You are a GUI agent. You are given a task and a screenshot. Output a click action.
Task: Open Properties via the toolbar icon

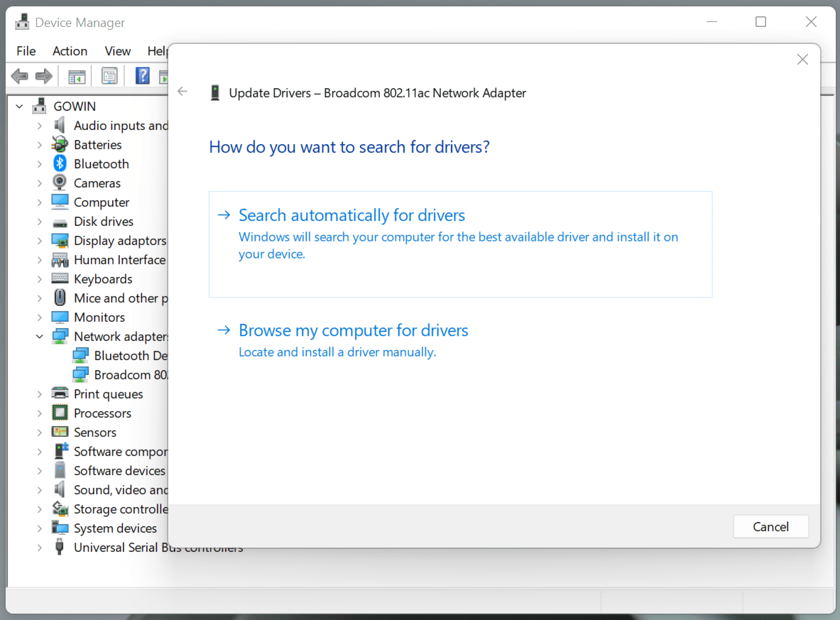109,76
